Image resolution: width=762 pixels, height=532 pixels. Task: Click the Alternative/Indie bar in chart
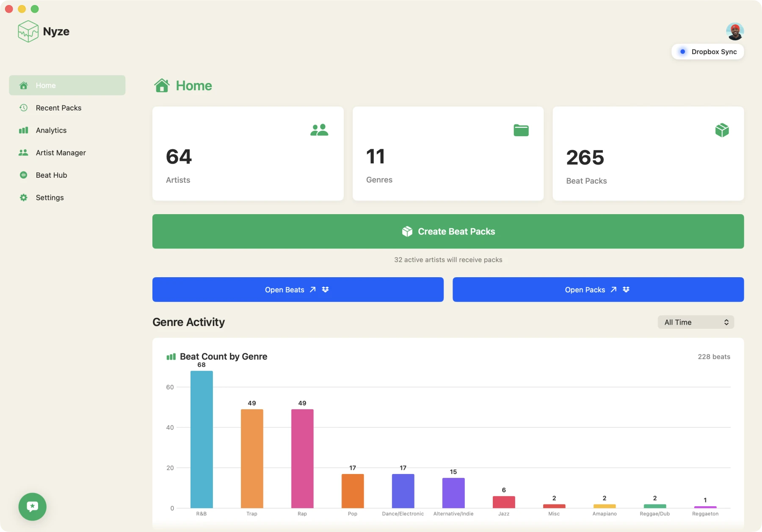[453, 493]
